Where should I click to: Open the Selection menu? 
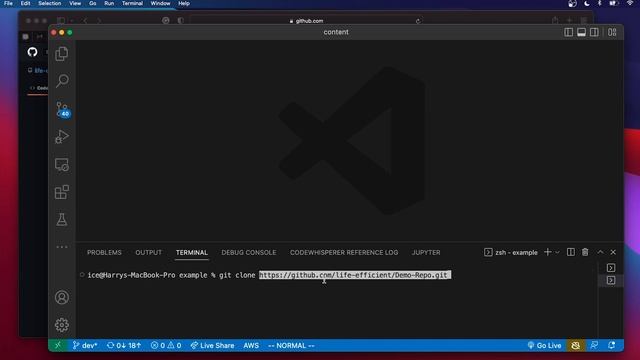point(49,3)
